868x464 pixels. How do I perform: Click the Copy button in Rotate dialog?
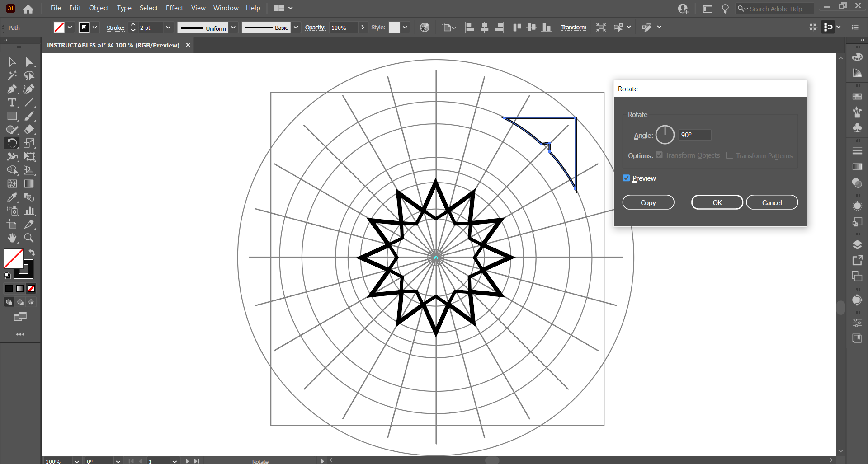[648, 202]
